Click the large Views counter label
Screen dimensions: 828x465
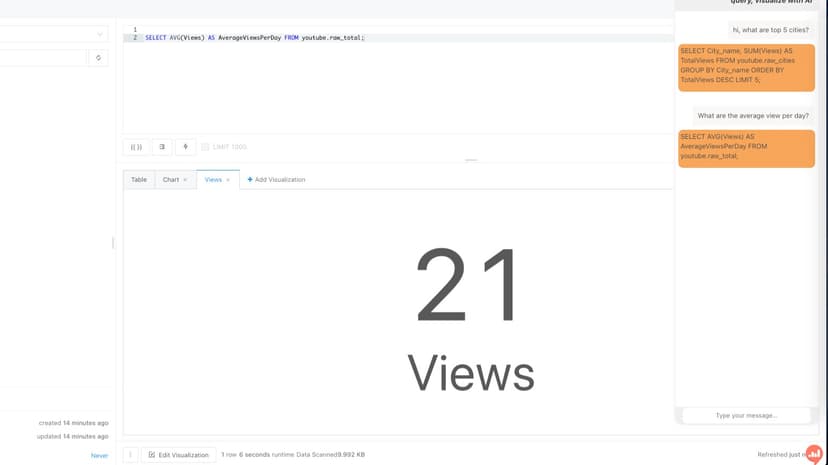(x=471, y=374)
